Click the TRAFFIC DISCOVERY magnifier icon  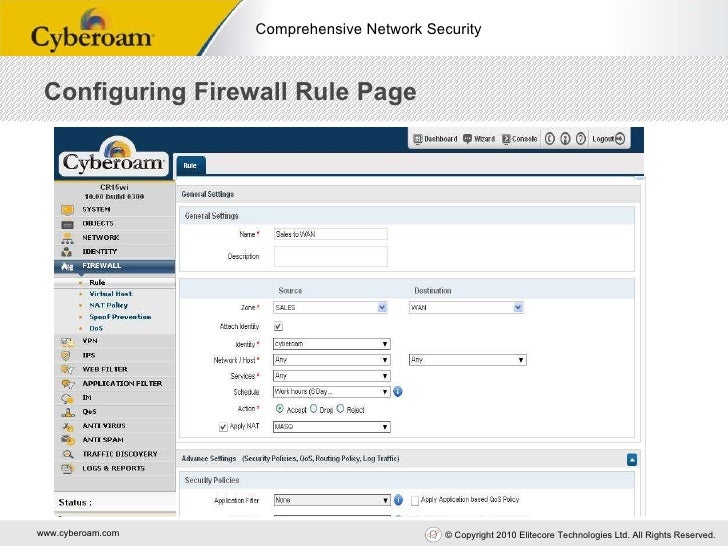coord(68,455)
